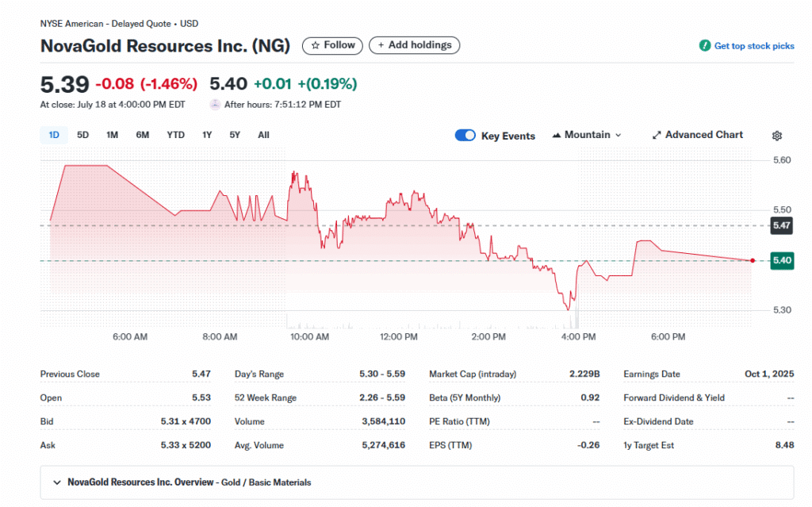
Task: Click the red endpoint dot on chart
Action: [x=753, y=261]
